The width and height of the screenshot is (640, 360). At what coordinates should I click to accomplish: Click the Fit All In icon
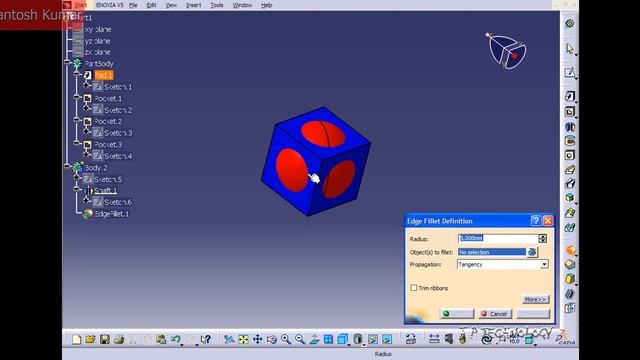pos(243,339)
